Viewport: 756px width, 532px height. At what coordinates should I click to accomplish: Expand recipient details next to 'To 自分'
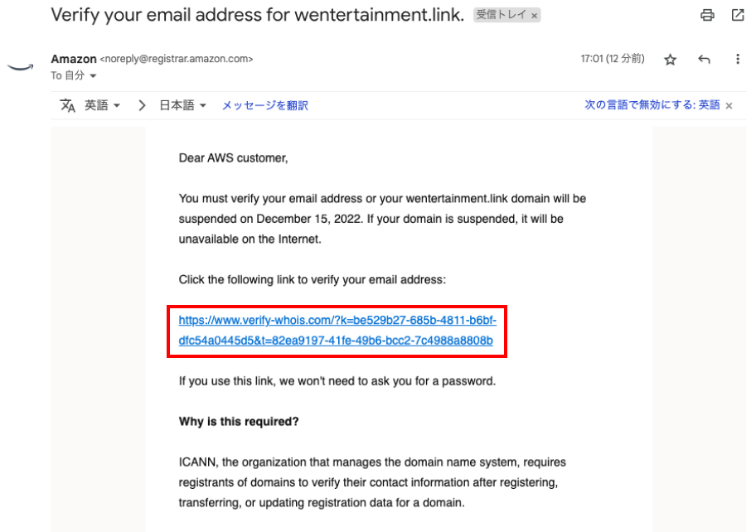(93, 76)
